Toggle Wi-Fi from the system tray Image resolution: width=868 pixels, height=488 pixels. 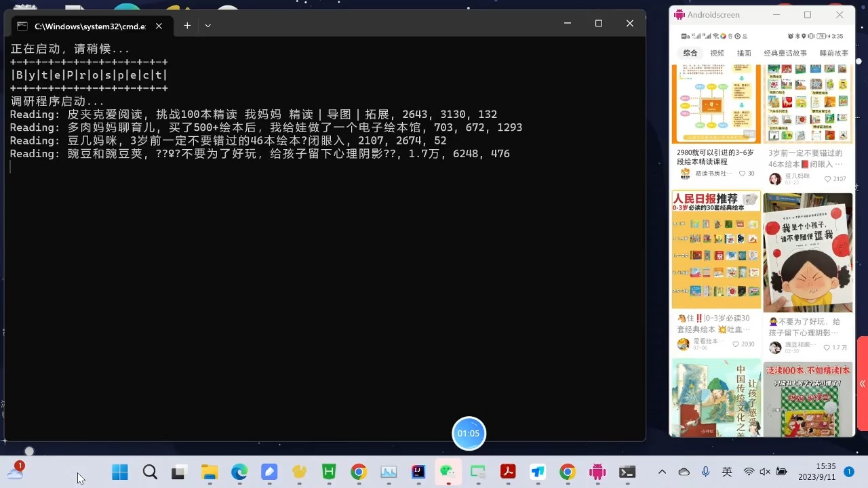[749, 472]
